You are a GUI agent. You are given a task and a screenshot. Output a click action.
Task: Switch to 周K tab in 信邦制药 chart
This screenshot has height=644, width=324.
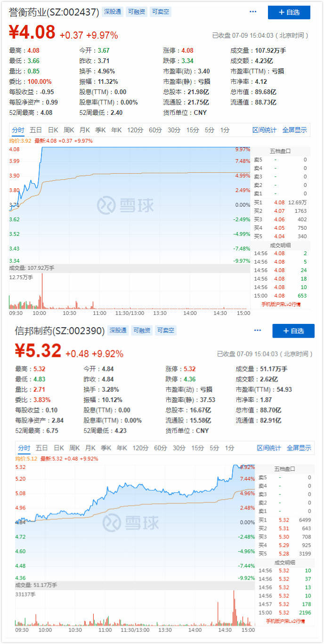[74, 448]
